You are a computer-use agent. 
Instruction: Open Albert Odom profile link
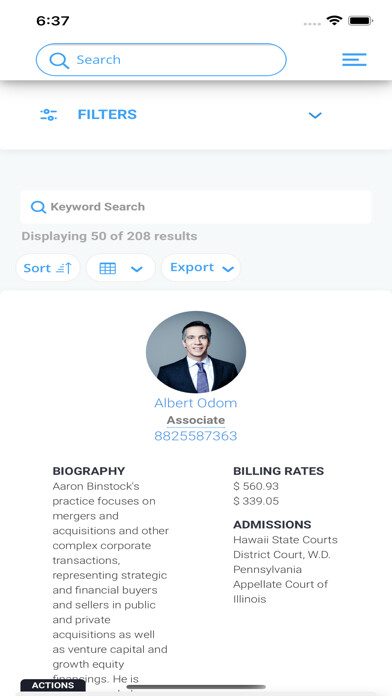196,403
